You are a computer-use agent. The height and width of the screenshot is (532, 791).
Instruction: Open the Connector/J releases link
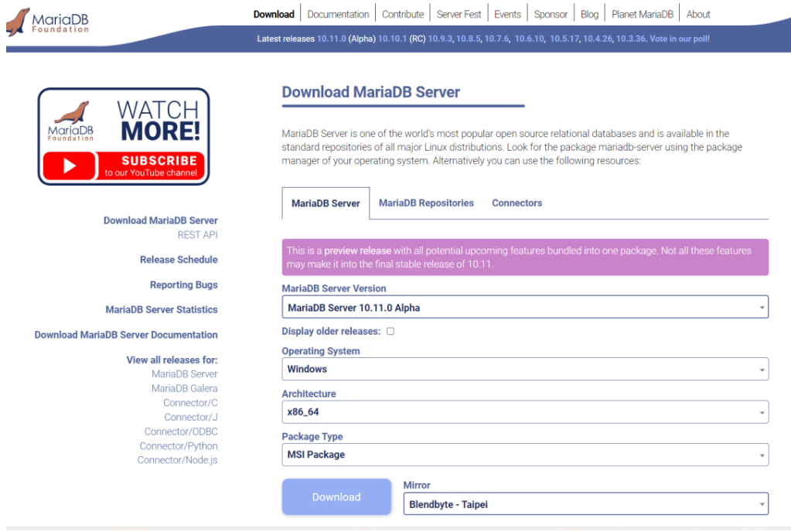point(191,417)
